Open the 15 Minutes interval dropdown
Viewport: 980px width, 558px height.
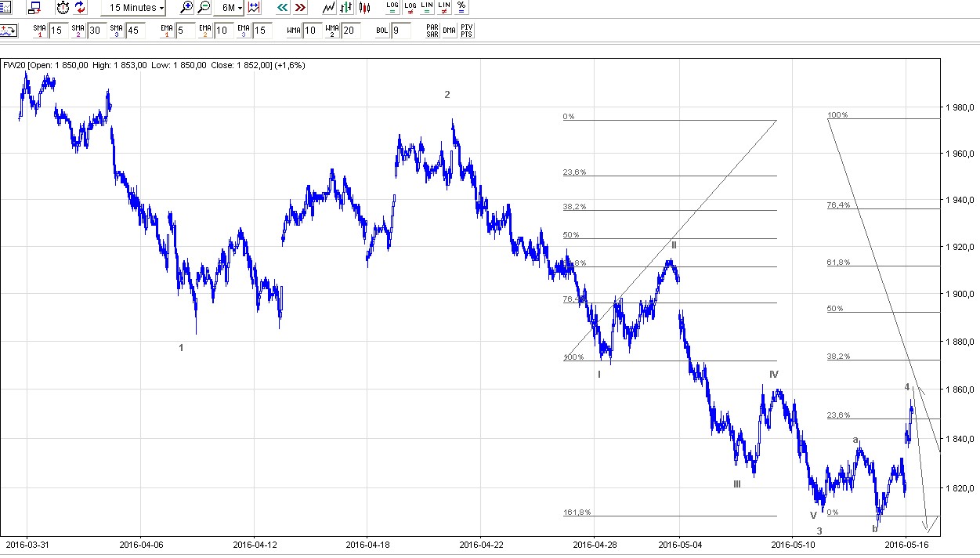[x=134, y=8]
